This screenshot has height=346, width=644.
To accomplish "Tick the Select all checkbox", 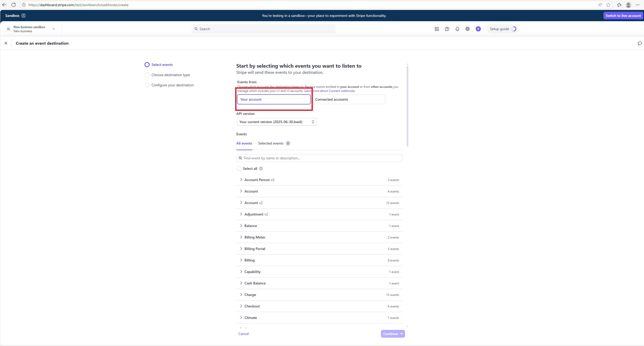I will pyautogui.click(x=239, y=169).
